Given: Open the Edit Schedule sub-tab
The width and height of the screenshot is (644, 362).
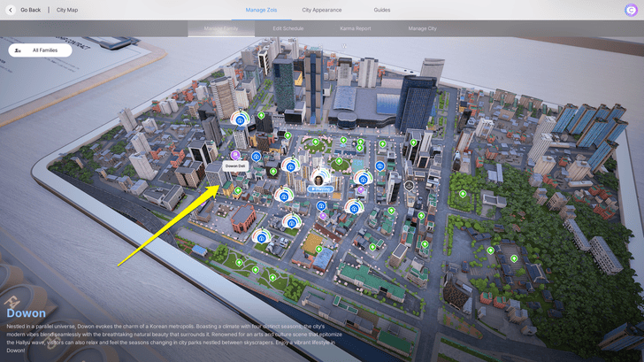Looking at the screenshot, I should [287, 28].
